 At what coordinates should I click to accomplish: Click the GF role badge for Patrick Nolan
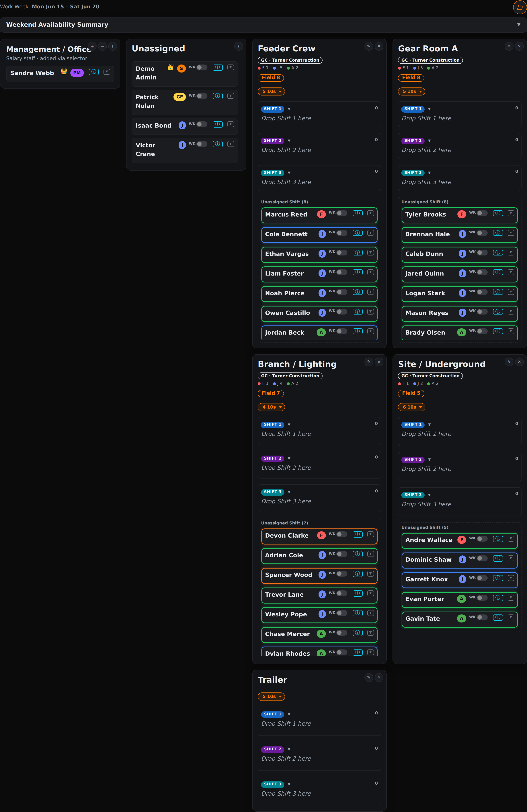coord(179,97)
